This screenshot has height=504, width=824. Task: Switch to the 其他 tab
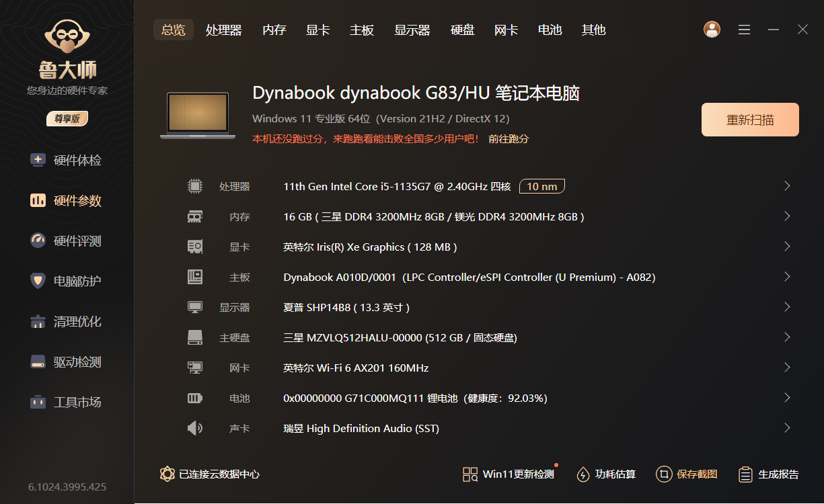click(x=594, y=30)
